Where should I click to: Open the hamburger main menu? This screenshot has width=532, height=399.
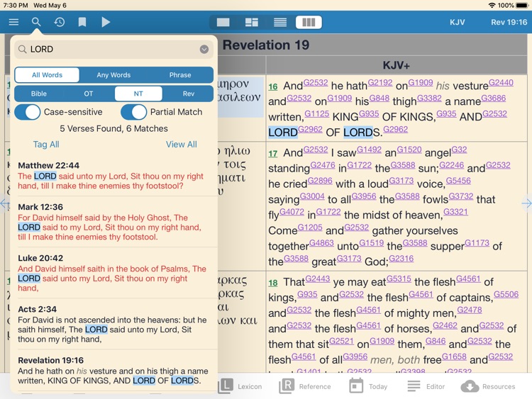pyautogui.click(x=13, y=23)
